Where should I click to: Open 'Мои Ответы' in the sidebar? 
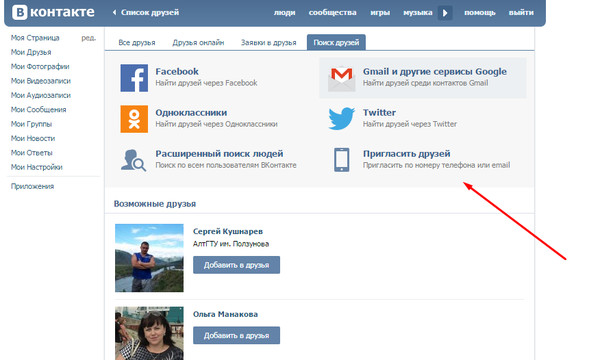(x=31, y=153)
